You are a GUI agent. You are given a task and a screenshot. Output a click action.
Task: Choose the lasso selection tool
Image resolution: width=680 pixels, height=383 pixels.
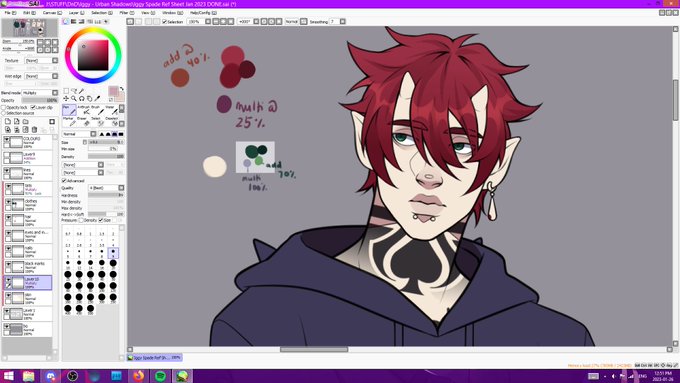click(x=74, y=91)
